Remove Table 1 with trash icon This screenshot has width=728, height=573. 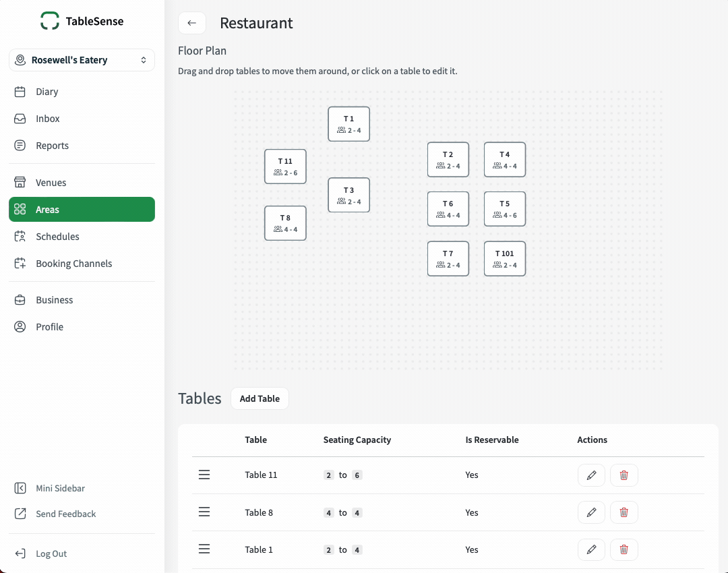point(624,549)
